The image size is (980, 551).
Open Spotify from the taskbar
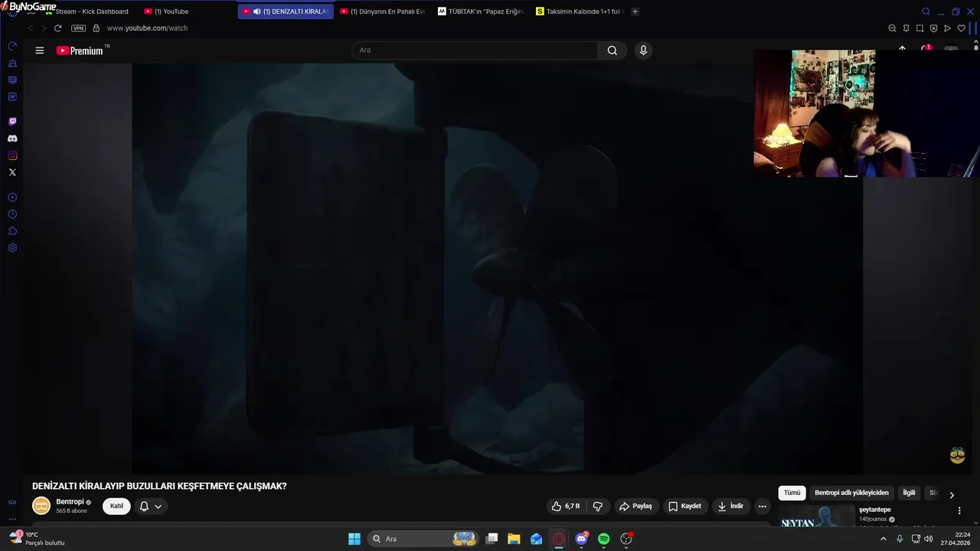(603, 539)
